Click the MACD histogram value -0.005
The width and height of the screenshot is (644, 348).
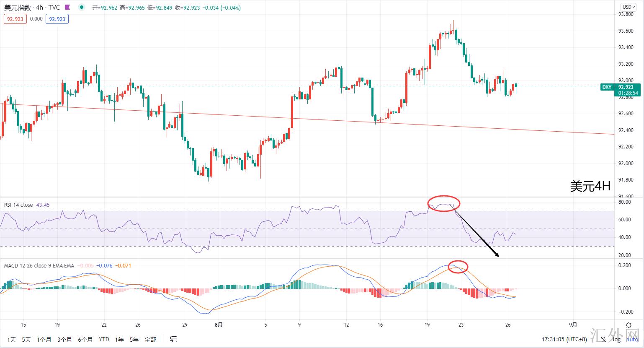tap(86, 265)
